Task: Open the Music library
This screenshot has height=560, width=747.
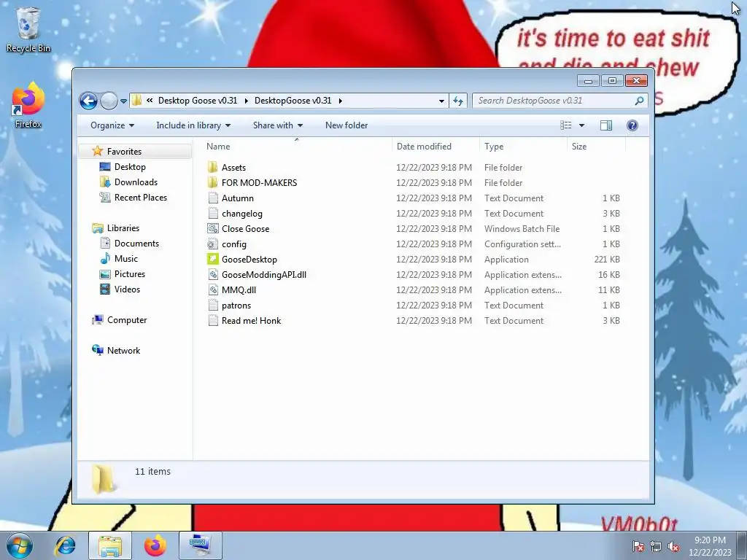Action: point(125,259)
